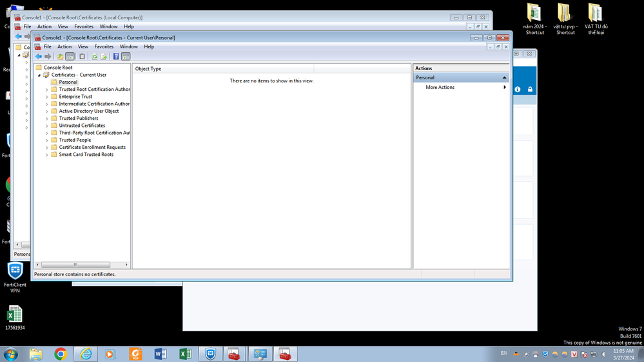Launch Google Chrome from the taskbar
This screenshot has width=644, height=362.
pos(61,354)
